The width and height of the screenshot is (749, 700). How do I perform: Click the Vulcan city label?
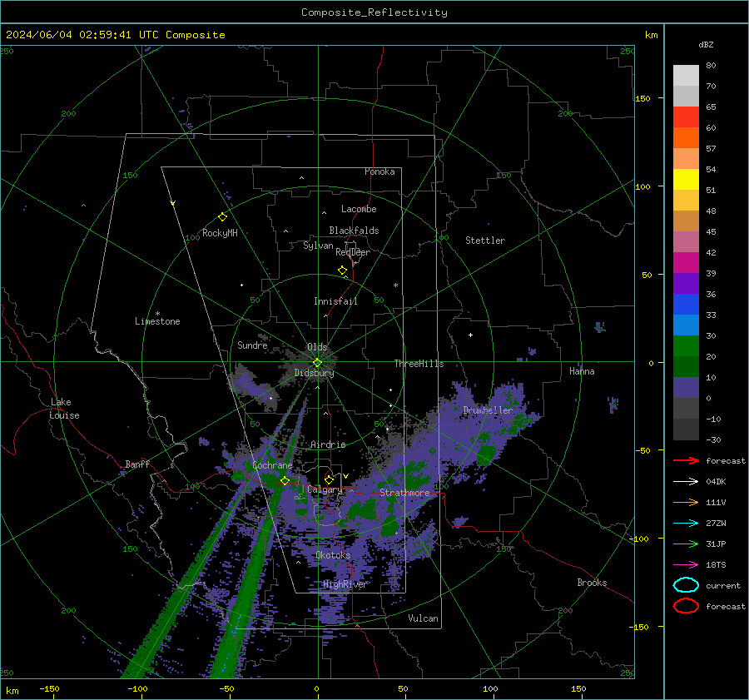coord(423,618)
